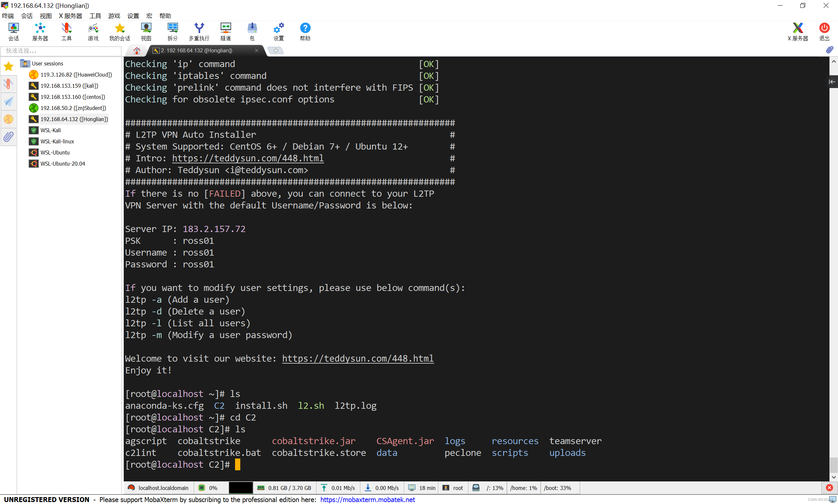838x504 pixels.
Task: Open the mobaxterm.mobatek.net link
Action: point(368,500)
